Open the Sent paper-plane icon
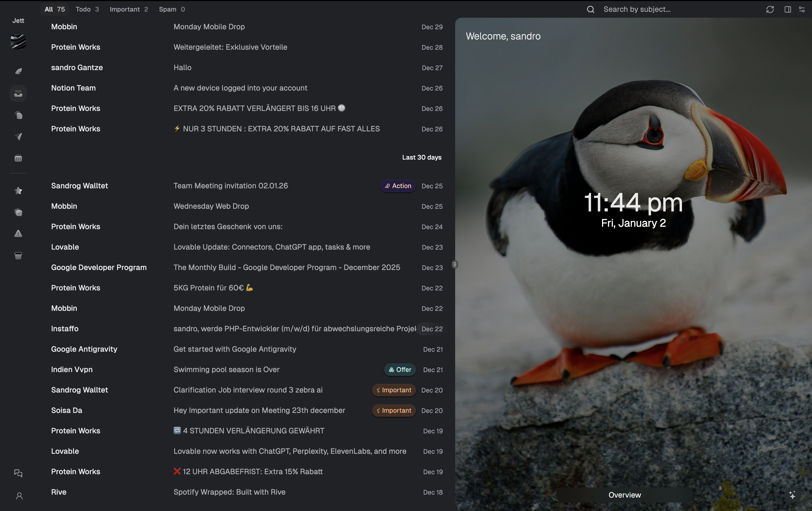The width and height of the screenshot is (812, 511). click(18, 136)
